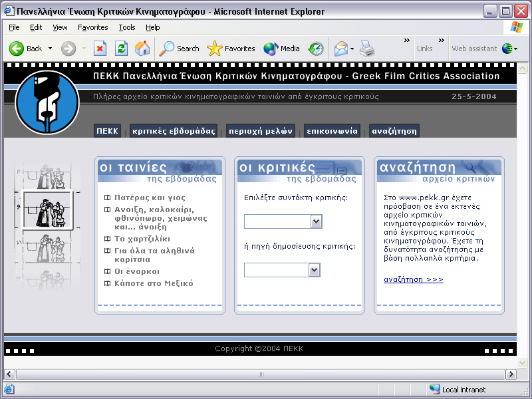532x399 pixels.
Task: Open the περιοχή μελών tab
Action: [x=260, y=131]
